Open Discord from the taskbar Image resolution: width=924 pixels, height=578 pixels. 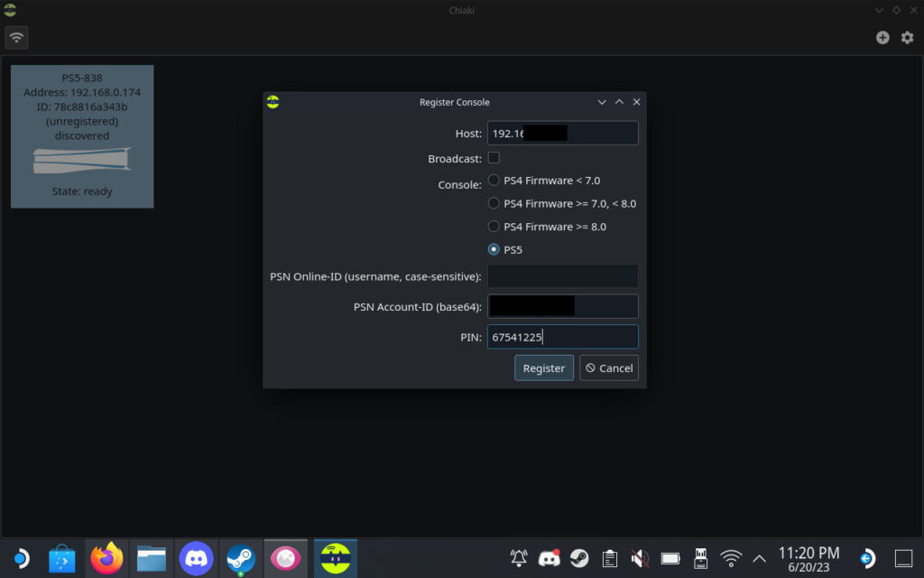pos(196,558)
